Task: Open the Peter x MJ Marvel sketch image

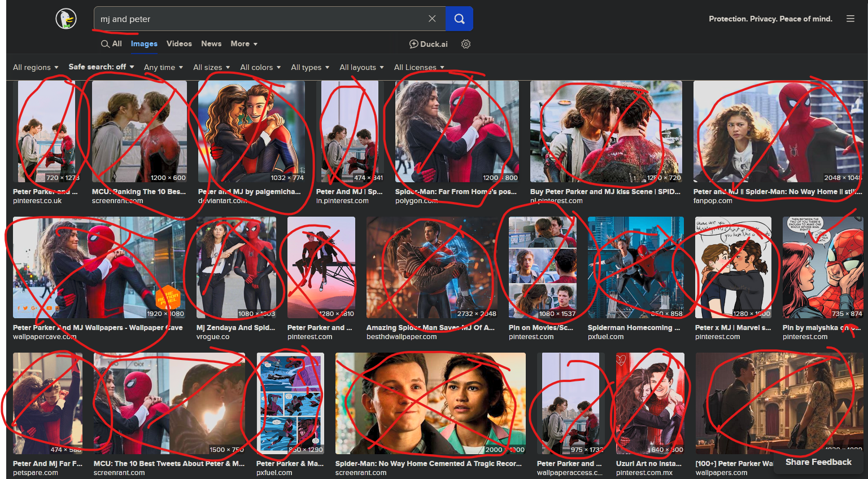Action: 733,267
